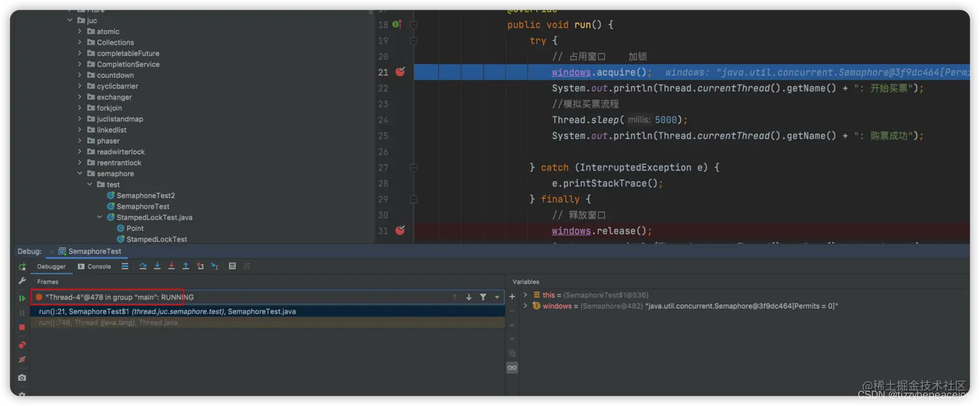Select the cyclicbarrier folder

(x=112, y=86)
